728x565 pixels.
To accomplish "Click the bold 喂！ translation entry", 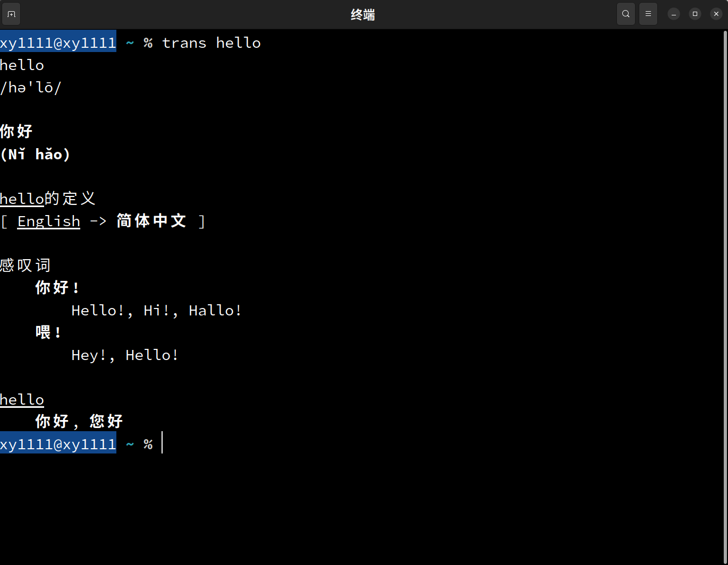I will click(x=48, y=332).
